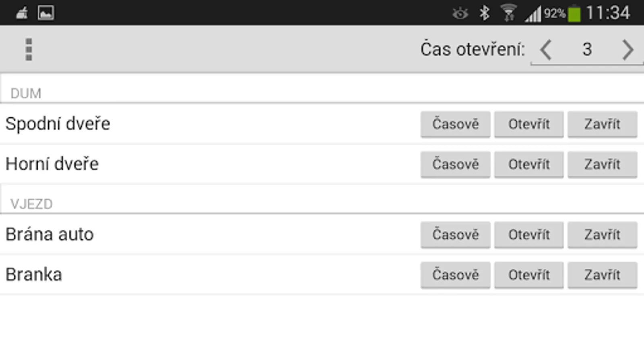Tap the opening time value 3

[x=587, y=50]
